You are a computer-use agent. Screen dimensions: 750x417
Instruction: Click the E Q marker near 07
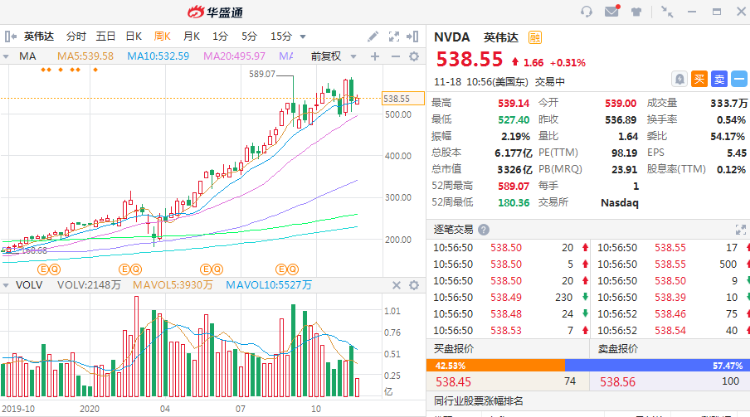(x=212, y=270)
